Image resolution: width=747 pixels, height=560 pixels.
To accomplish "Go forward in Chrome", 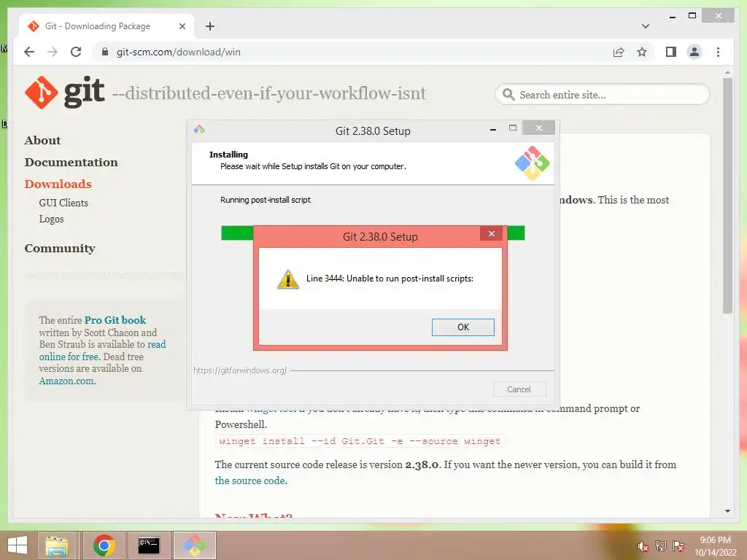I will pos(53,52).
